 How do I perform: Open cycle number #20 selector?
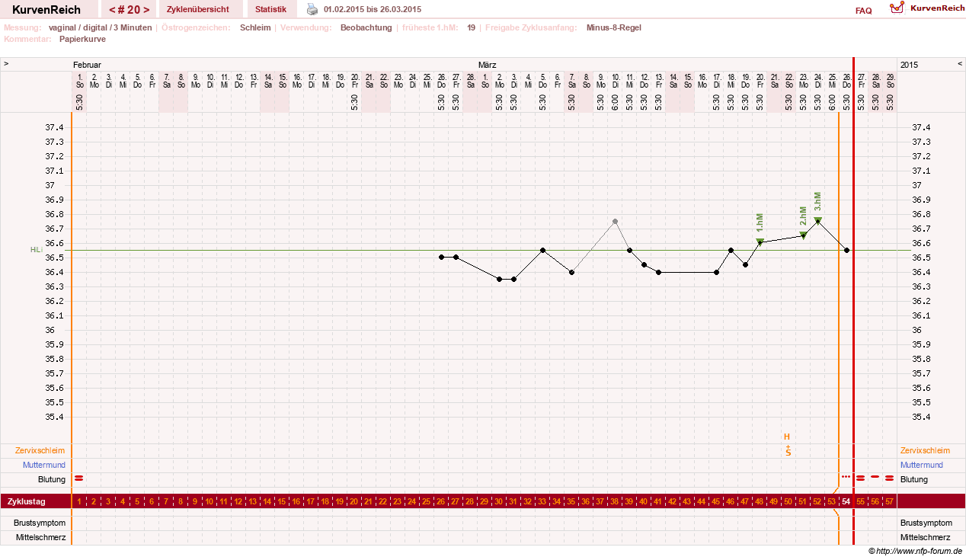(129, 9)
